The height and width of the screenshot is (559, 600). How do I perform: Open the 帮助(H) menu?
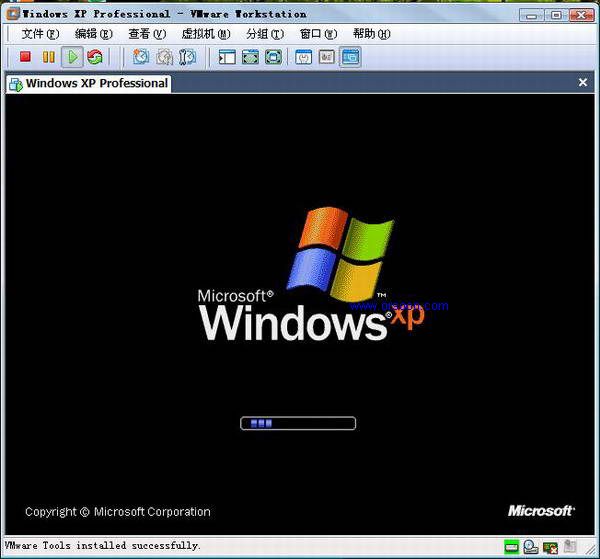372,34
